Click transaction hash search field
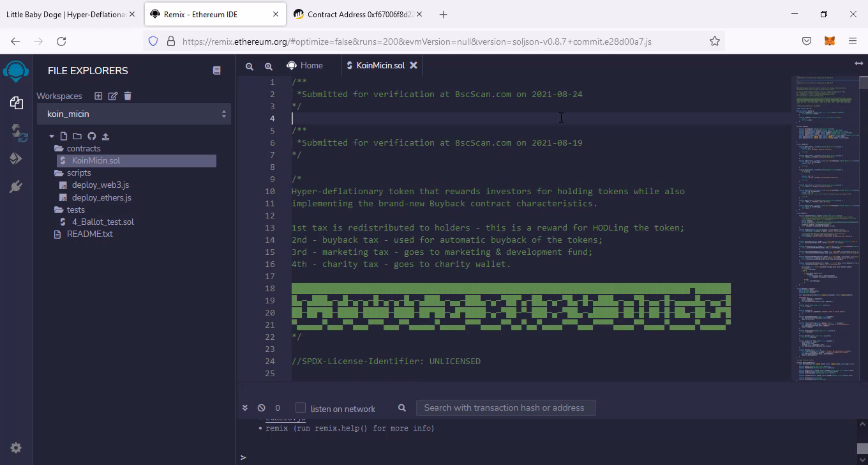The image size is (868, 465). [505, 408]
